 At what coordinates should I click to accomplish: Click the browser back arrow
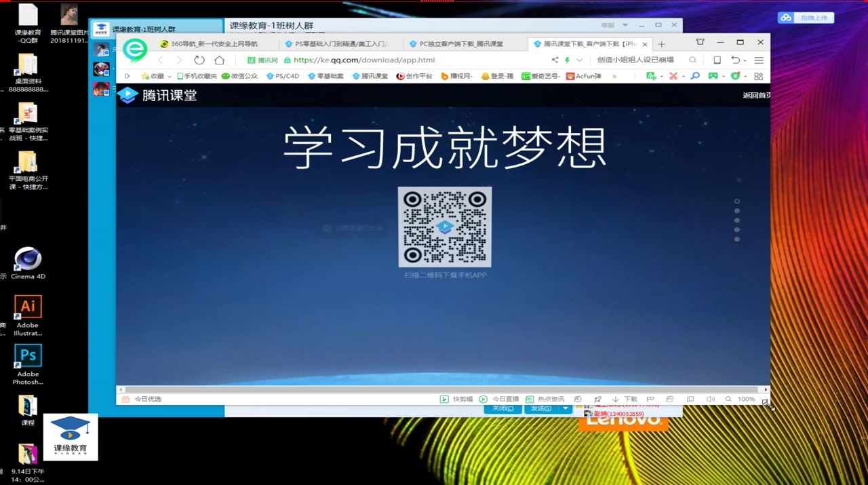161,60
